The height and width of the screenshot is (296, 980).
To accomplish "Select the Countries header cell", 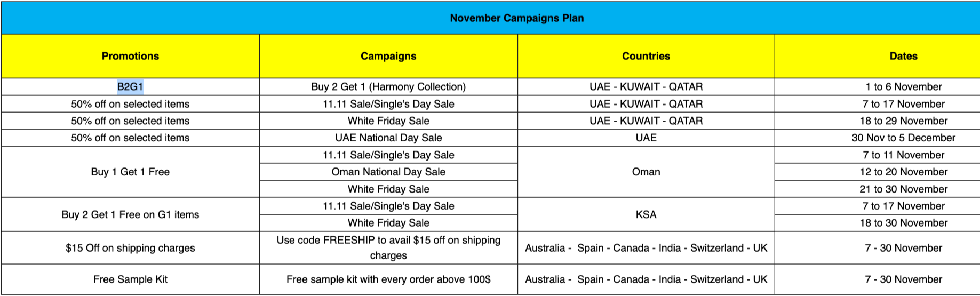I will [646, 56].
